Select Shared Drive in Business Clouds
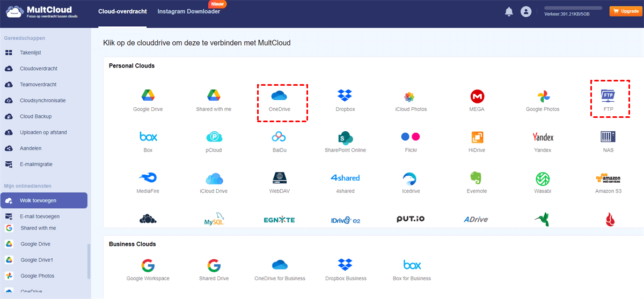 pyautogui.click(x=214, y=270)
